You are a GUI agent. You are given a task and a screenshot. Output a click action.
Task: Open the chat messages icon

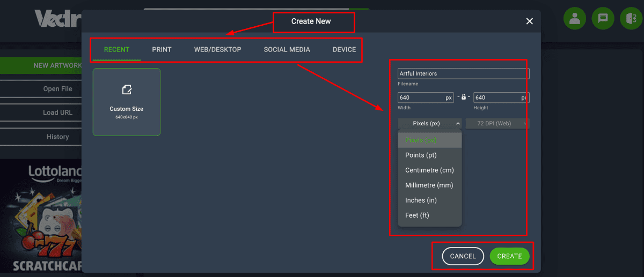[x=603, y=19]
